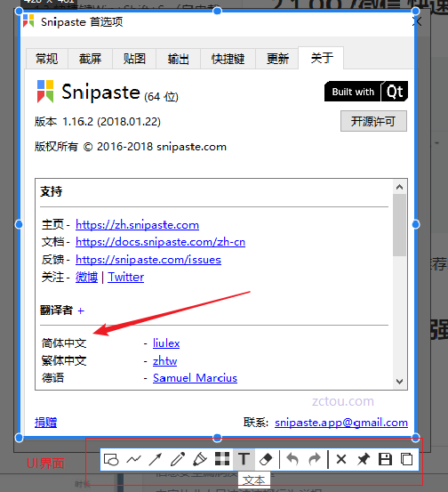This screenshot has height=492, width=448.
Task: Open translator Samuel Marcius link
Action: click(x=195, y=378)
